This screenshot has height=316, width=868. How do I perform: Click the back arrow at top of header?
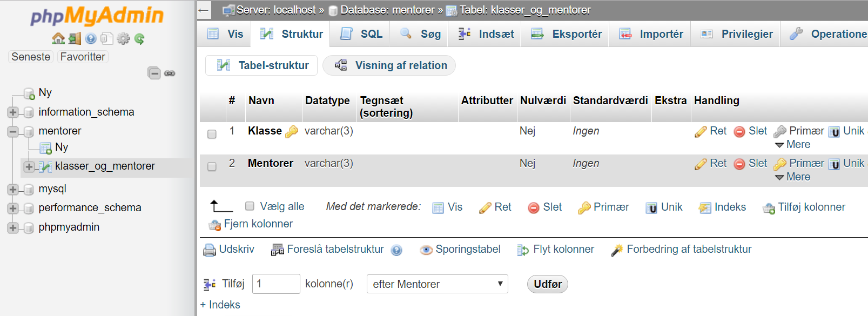point(203,10)
